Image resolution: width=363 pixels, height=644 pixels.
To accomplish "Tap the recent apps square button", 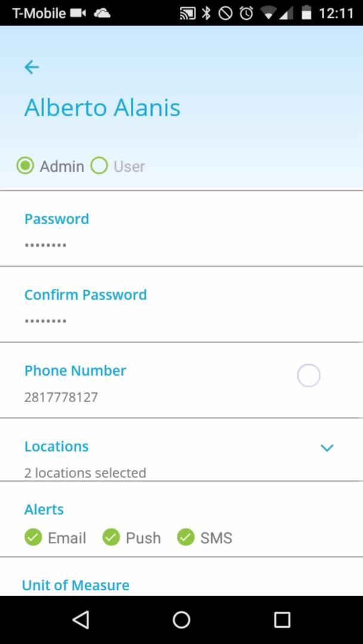I will coord(282,620).
